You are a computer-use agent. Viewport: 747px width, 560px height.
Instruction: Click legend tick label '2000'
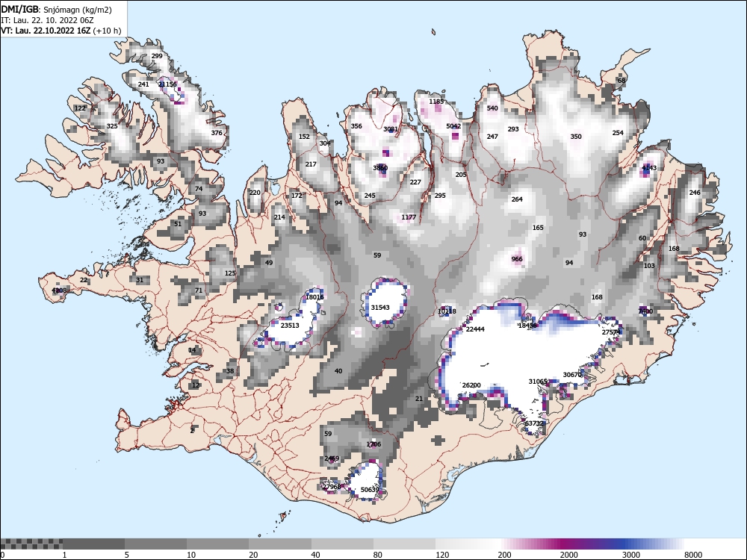(568, 555)
